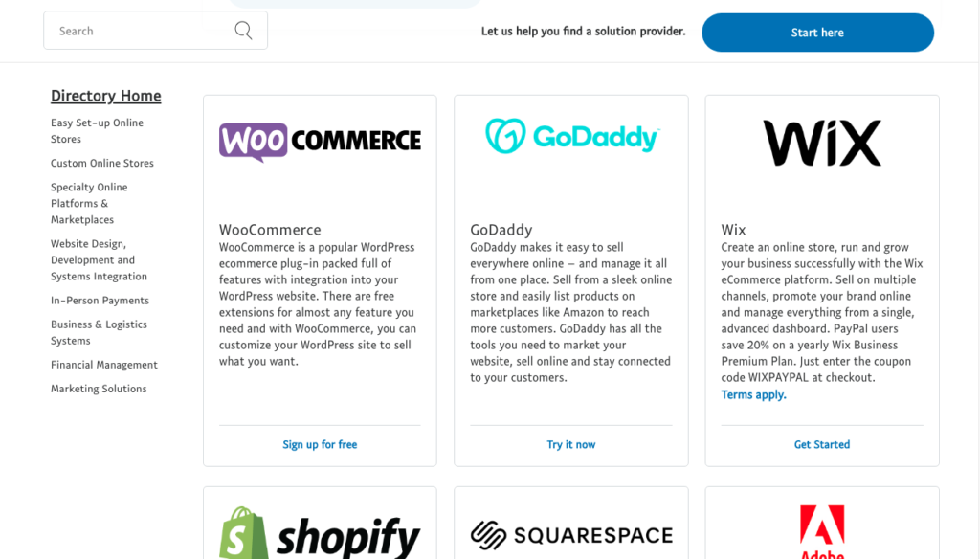This screenshot has width=980, height=559.
Task: Open Wix Terms apply link
Action: 754,394
